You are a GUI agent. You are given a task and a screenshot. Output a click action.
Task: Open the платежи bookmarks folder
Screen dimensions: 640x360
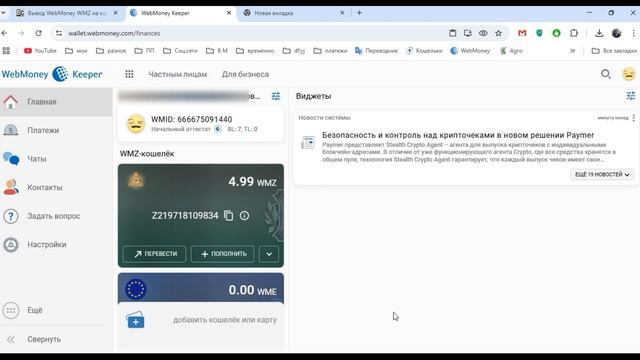330,51
